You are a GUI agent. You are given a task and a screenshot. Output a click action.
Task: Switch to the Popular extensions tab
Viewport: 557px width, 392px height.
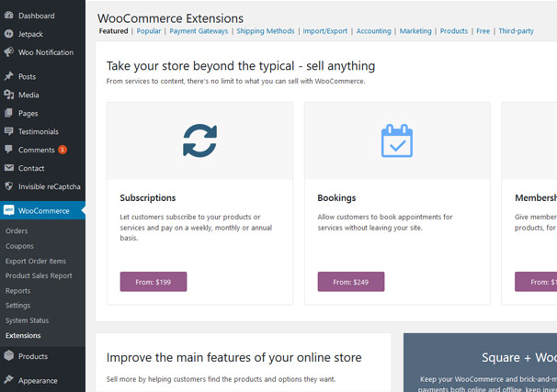click(x=149, y=31)
